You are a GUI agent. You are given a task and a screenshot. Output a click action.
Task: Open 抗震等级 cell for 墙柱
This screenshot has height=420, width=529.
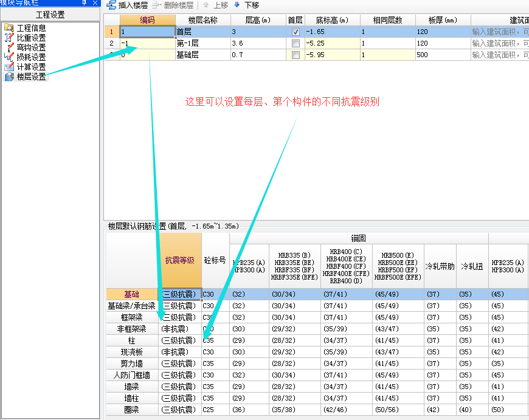click(180, 398)
